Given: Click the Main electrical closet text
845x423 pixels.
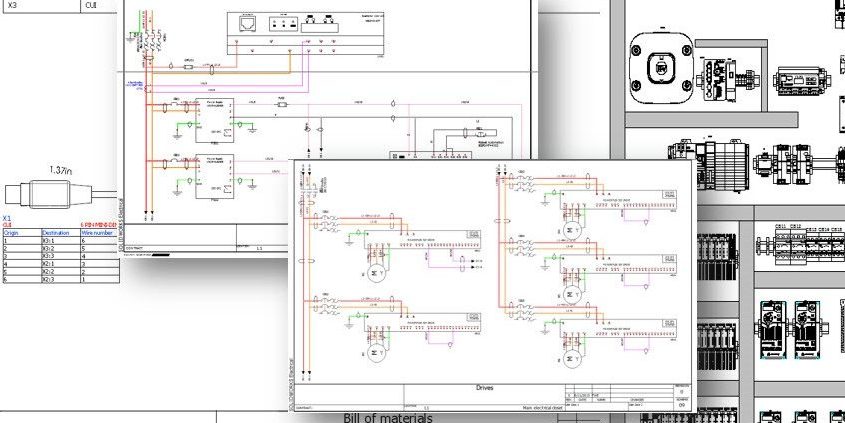Looking at the screenshot, I should click(541, 408).
